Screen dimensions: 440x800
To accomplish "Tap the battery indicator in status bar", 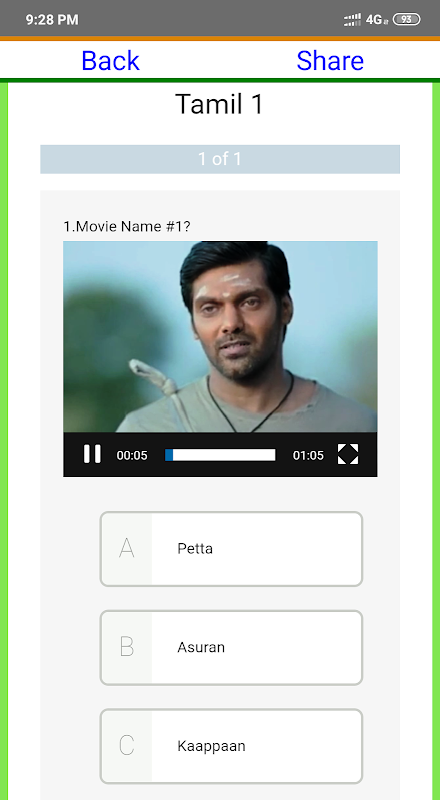I will tap(406, 19).
